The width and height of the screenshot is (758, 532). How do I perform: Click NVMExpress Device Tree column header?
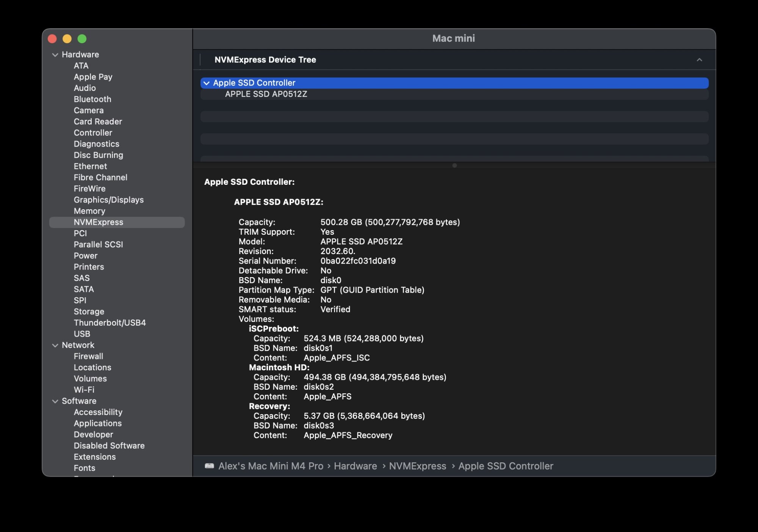(x=265, y=60)
